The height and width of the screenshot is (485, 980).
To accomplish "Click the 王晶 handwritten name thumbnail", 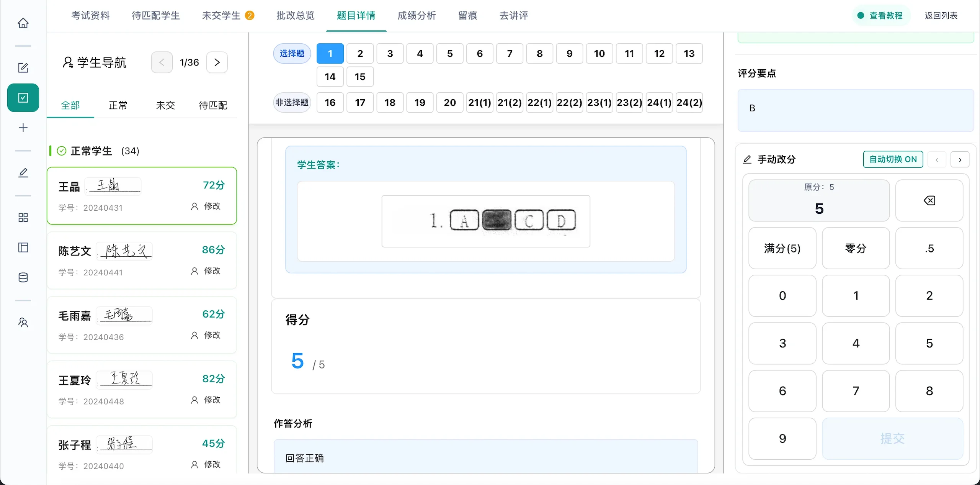I will click(113, 187).
